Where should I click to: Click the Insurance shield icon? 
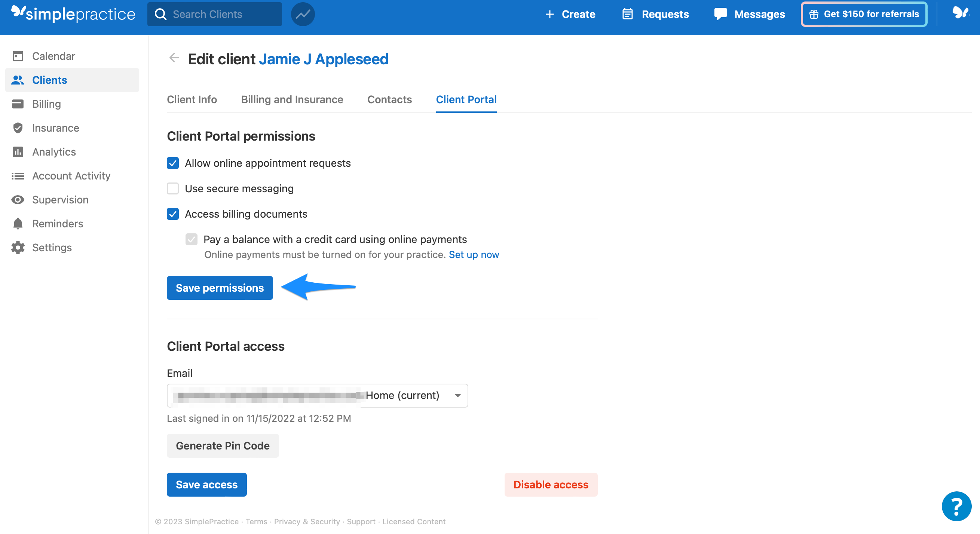[x=18, y=128]
